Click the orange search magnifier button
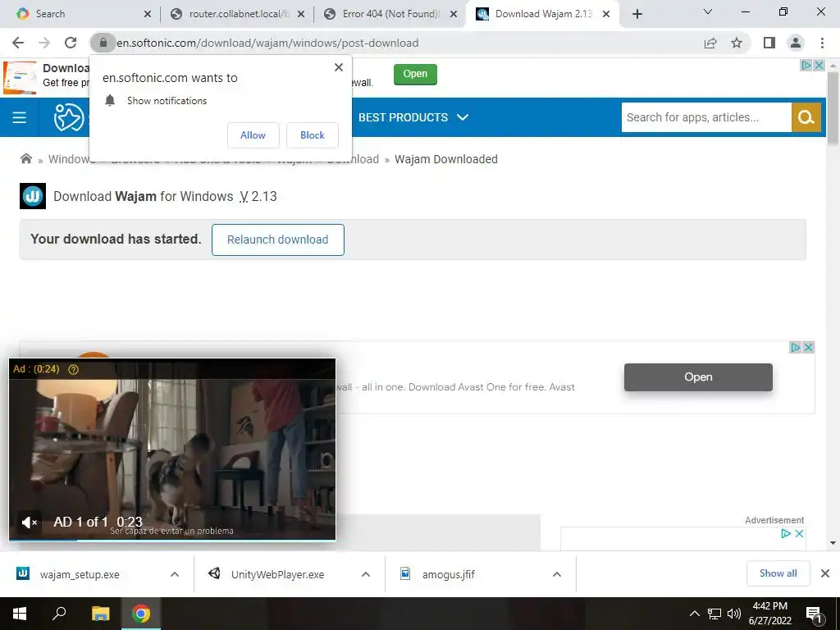The image size is (840, 630). (x=806, y=117)
